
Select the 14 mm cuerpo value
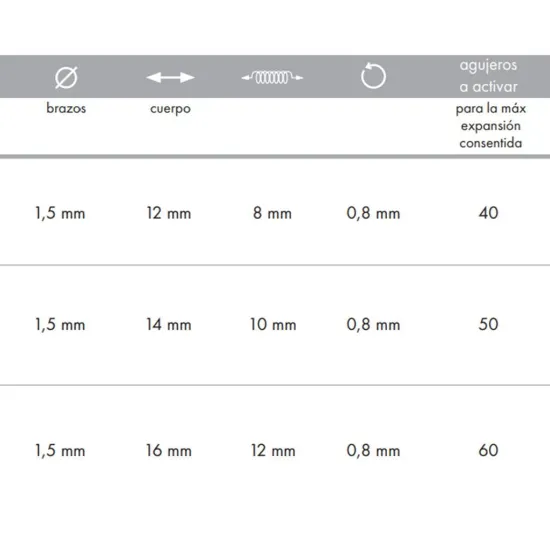169,324
